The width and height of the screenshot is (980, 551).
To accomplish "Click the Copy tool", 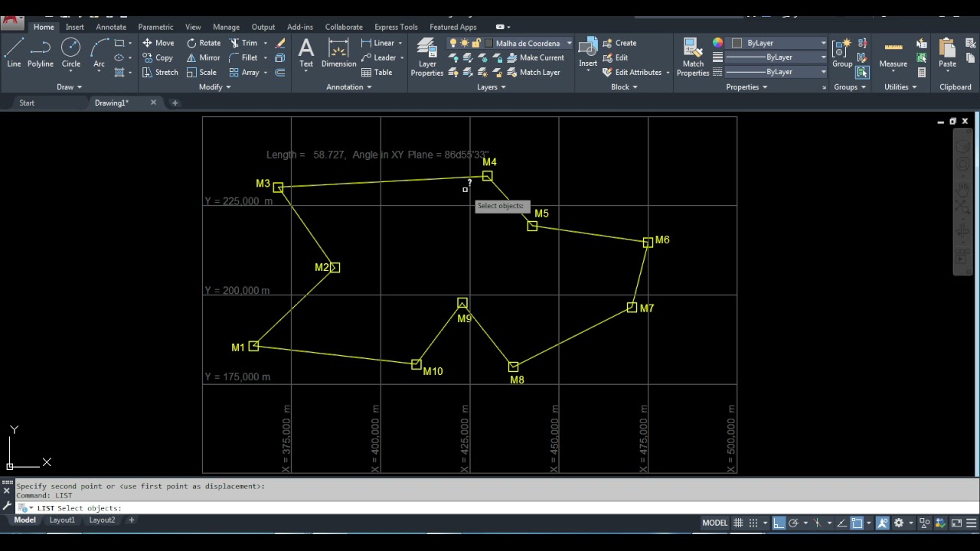I will click(158, 57).
